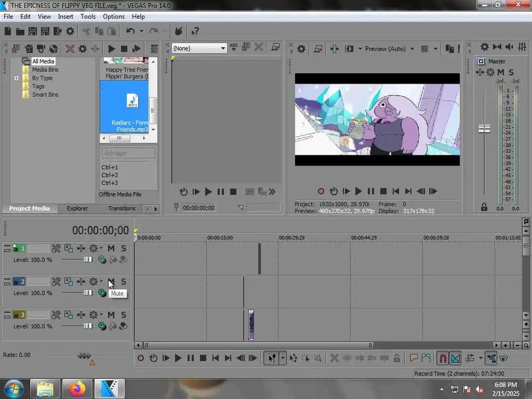Solo track 2 with its S button

124,282
